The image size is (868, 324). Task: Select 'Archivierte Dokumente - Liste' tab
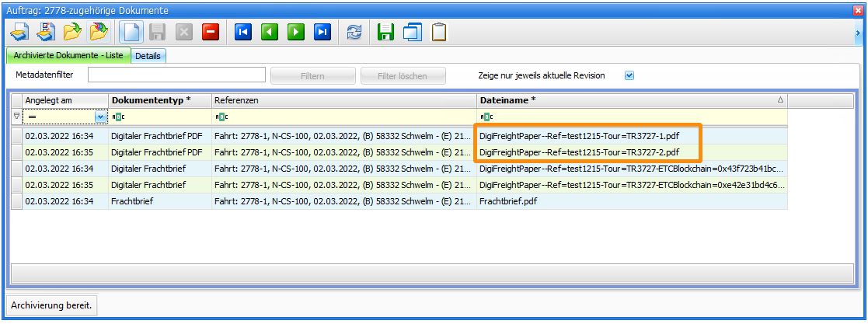tap(68, 56)
